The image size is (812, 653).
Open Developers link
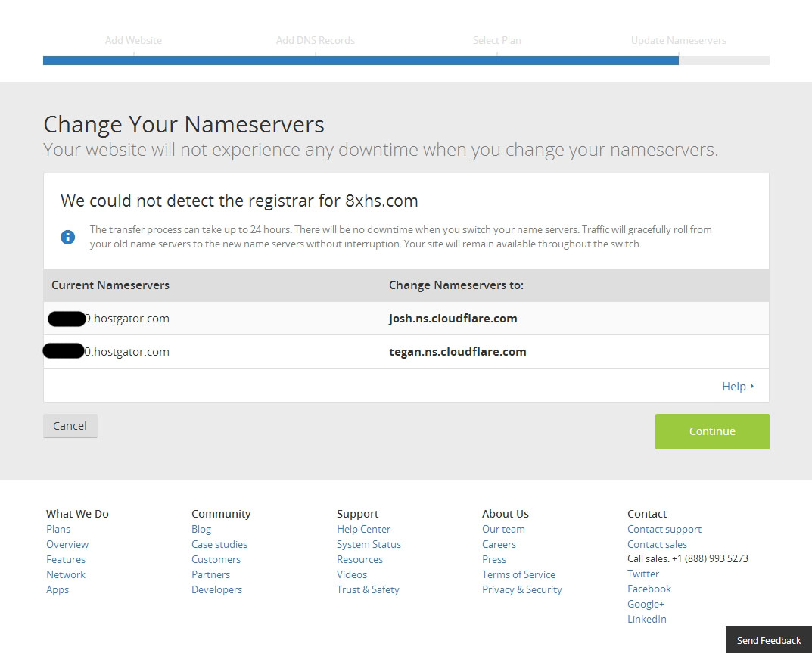point(217,590)
